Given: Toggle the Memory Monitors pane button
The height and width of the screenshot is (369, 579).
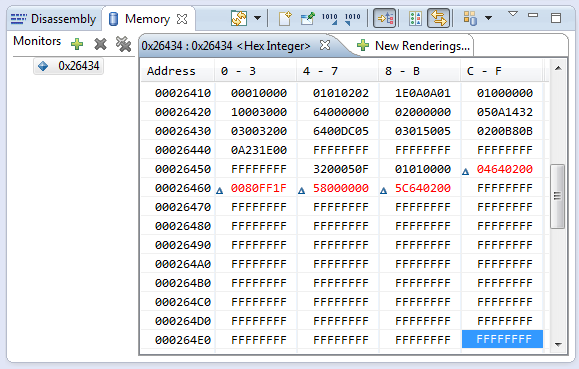Looking at the screenshot, I should pos(385,18).
